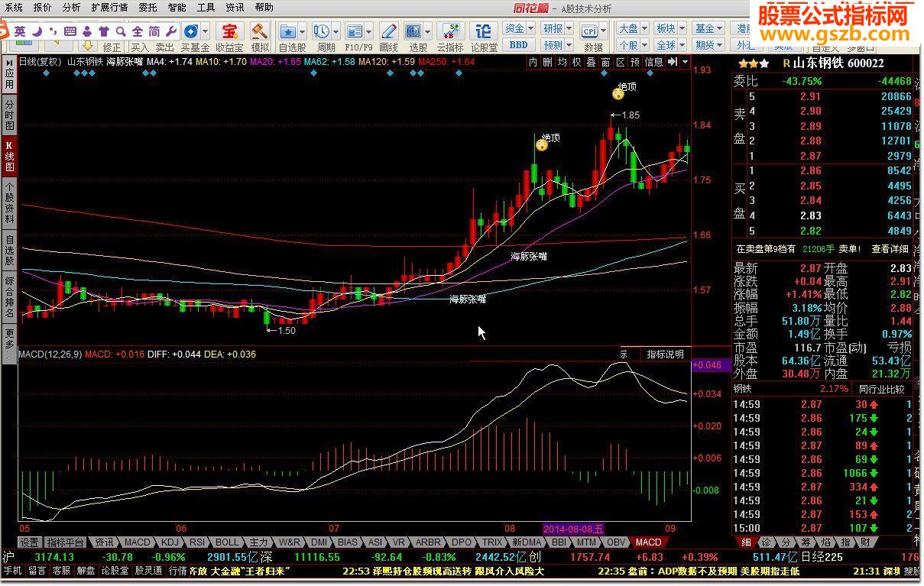Screen dimensions: 924x586
Task: Open the 委托 menu
Action: coord(148,8)
